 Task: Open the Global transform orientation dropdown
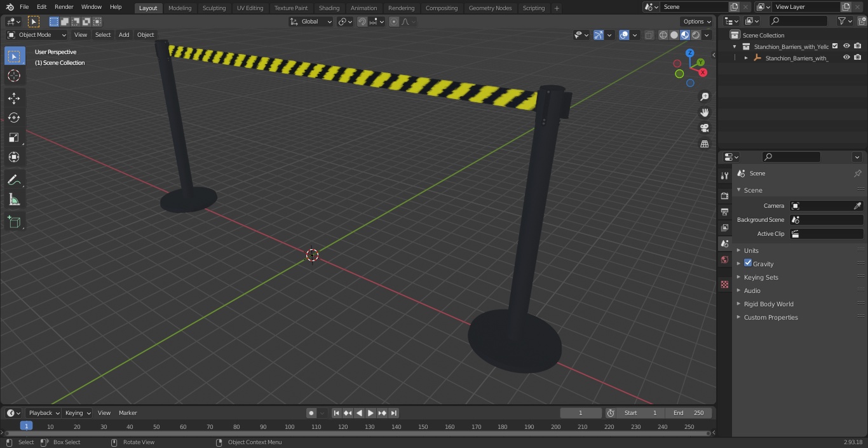[311, 22]
